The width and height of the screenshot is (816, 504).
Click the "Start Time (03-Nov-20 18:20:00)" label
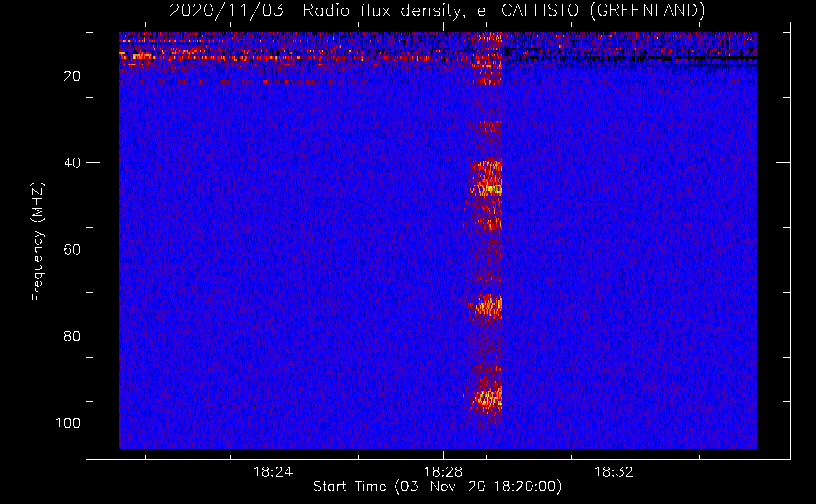pyautogui.click(x=437, y=487)
